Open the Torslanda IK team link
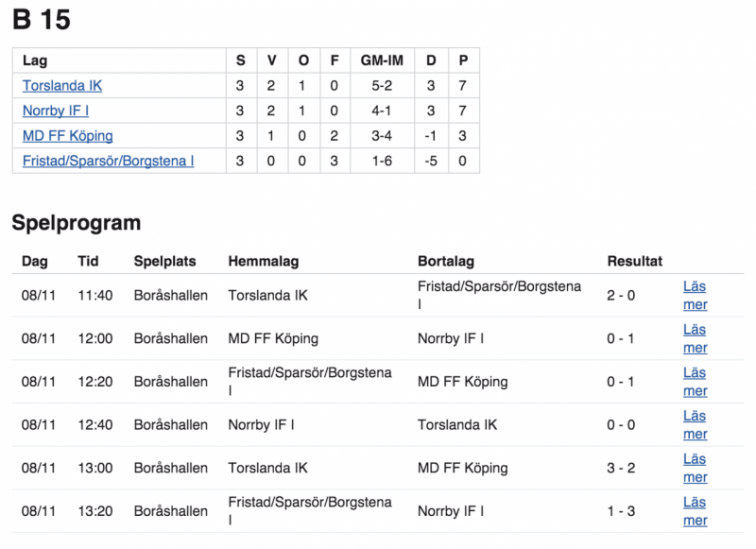 [x=62, y=86]
